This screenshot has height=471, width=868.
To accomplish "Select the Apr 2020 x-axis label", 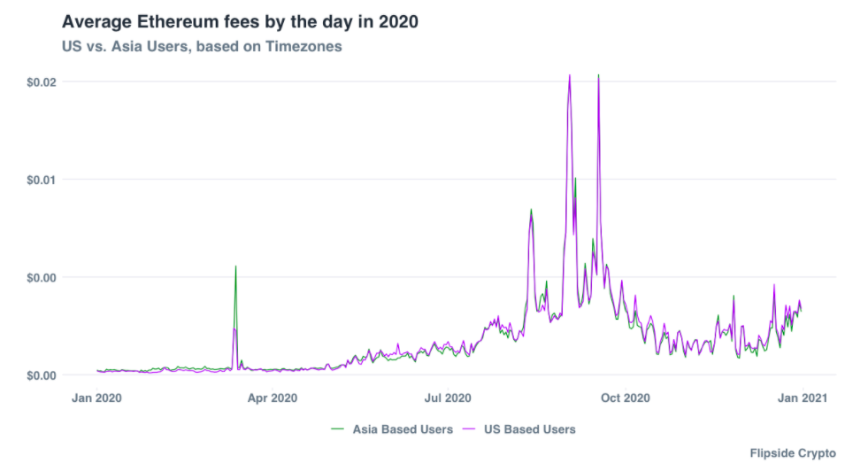I will [x=272, y=398].
